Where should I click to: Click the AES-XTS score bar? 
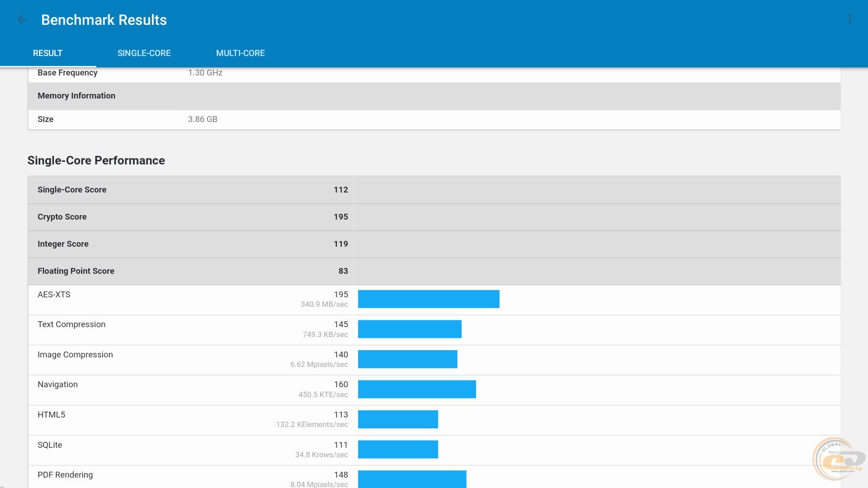428,299
